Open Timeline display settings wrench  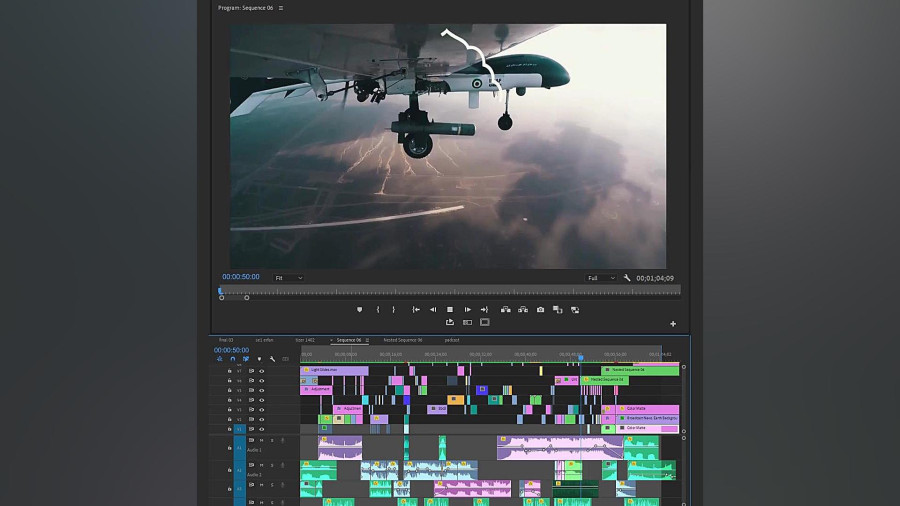(272, 359)
